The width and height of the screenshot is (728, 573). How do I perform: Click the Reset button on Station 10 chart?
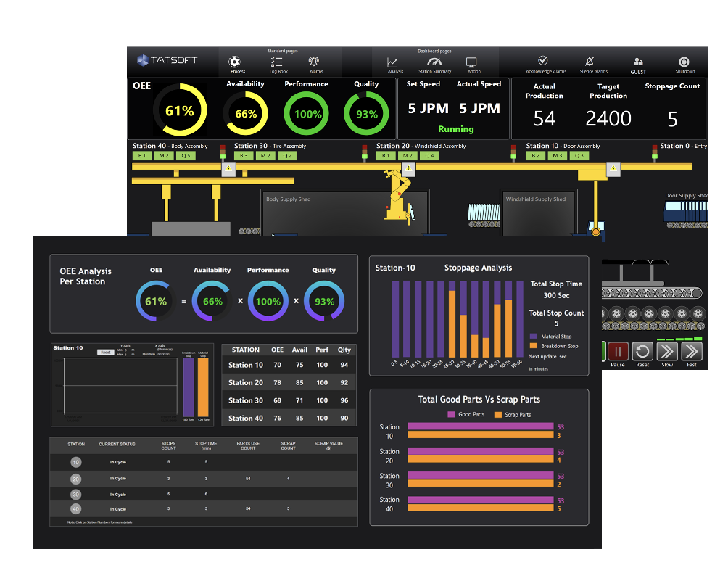click(105, 352)
